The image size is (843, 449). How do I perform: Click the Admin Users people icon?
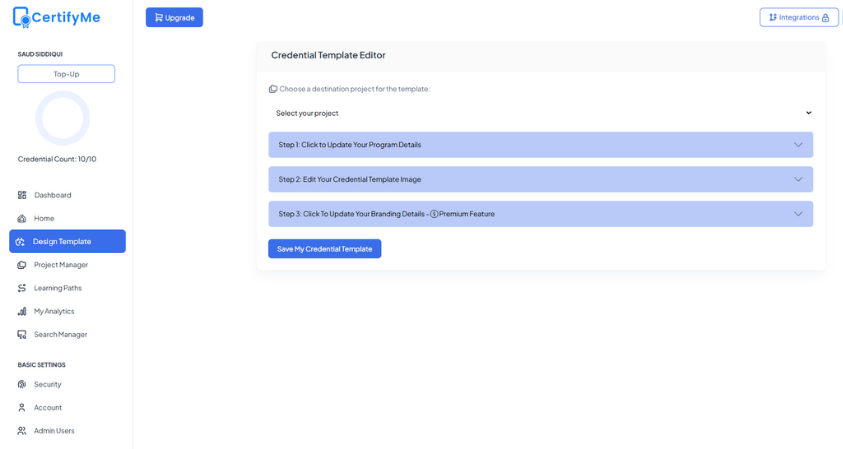pos(22,431)
